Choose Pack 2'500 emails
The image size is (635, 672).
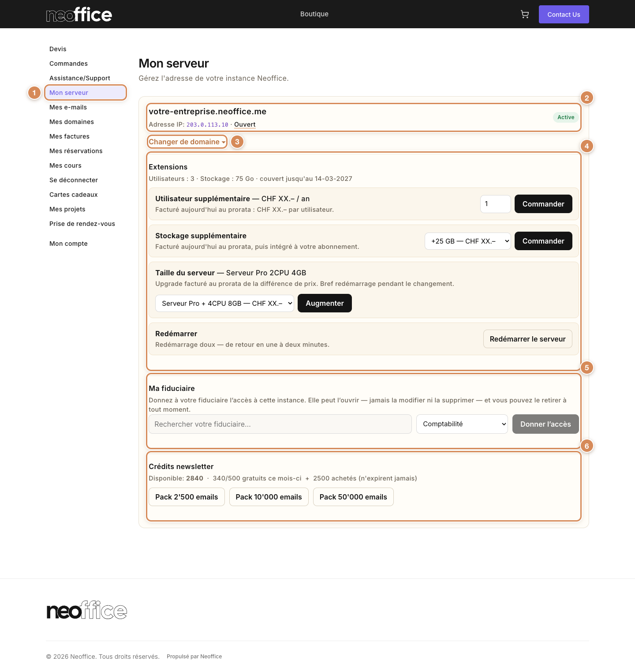point(187,497)
